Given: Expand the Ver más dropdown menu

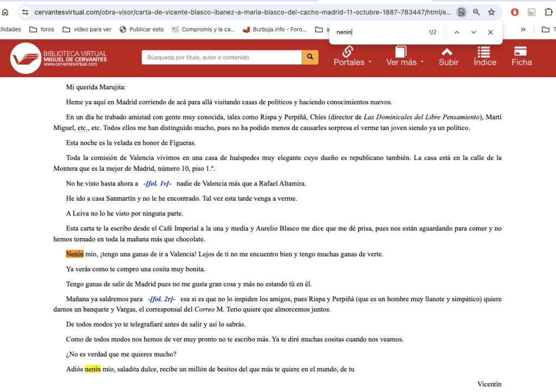Looking at the screenshot, I should [x=404, y=56].
